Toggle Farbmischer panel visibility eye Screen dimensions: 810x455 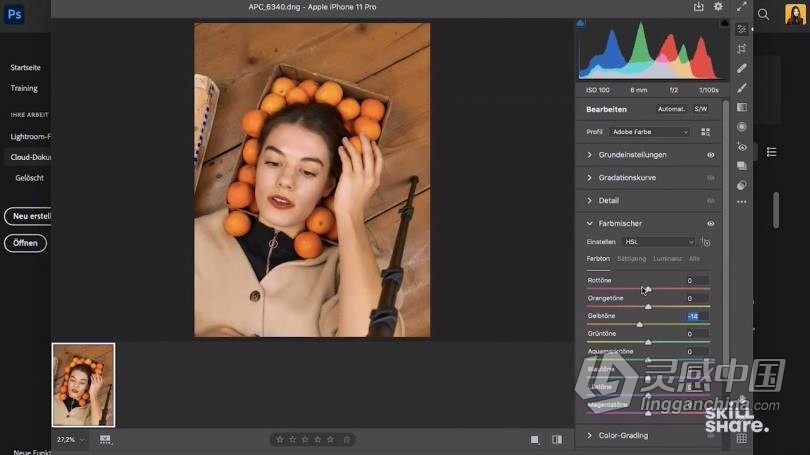point(711,224)
